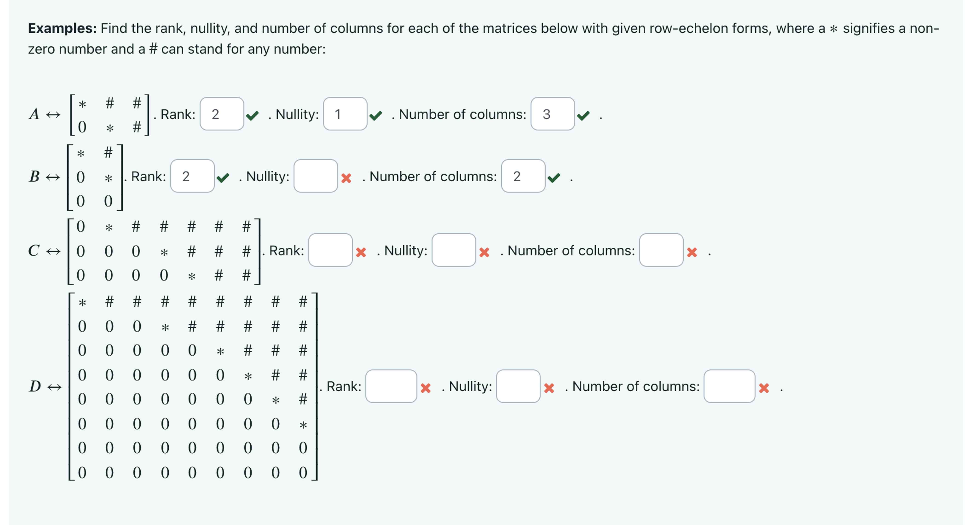Click the empty Rank field for matrix D
The image size is (980, 525).
tap(391, 388)
